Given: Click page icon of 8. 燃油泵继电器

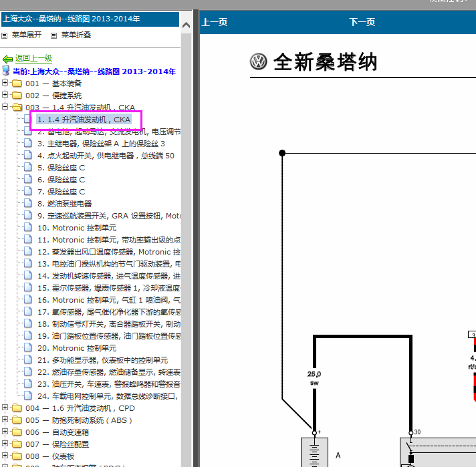Looking at the screenshot, I should 27,203.
